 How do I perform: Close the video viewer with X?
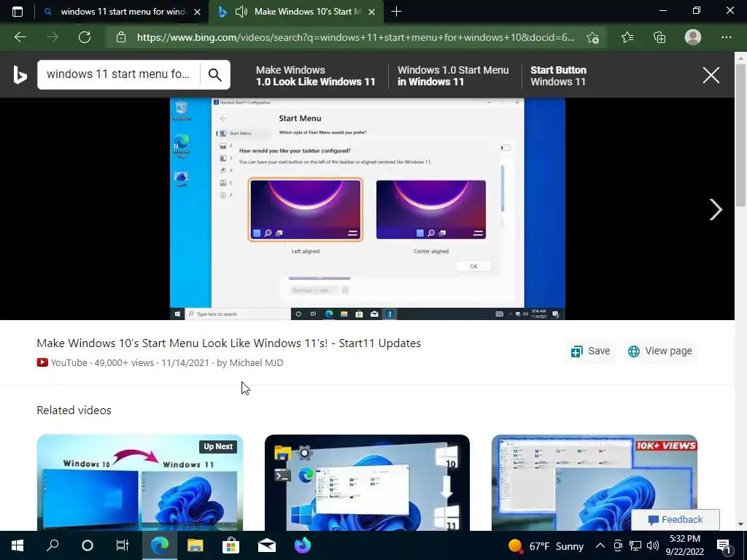click(711, 75)
